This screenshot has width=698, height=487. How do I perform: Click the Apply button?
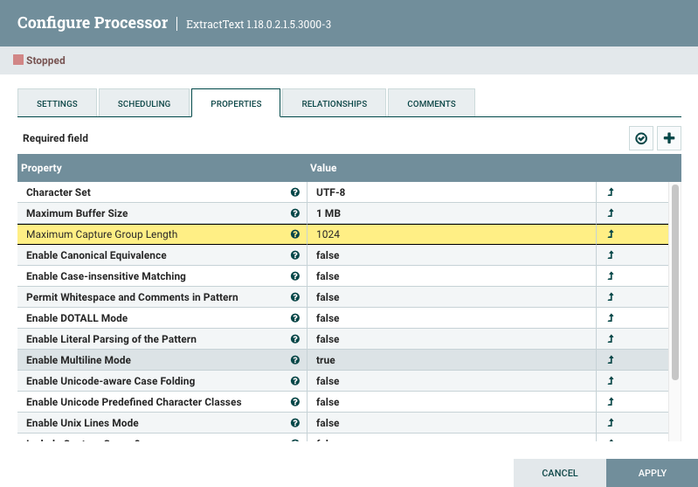click(x=652, y=473)
